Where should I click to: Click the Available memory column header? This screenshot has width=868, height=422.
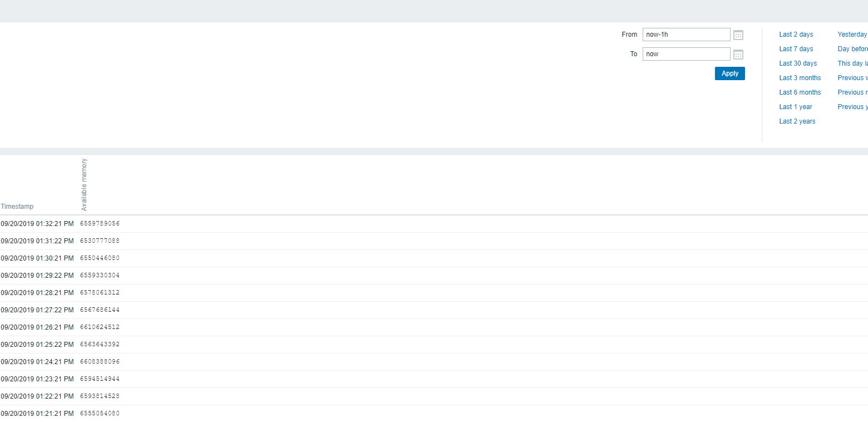tap(85, 185)
